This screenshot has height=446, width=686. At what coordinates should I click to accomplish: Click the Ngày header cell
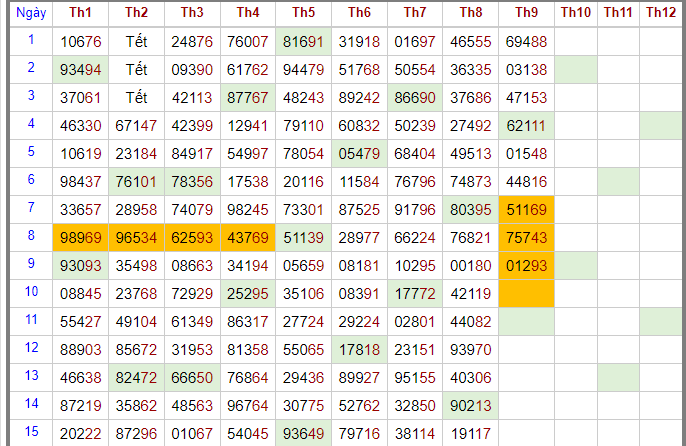click(x=30, y=13)
